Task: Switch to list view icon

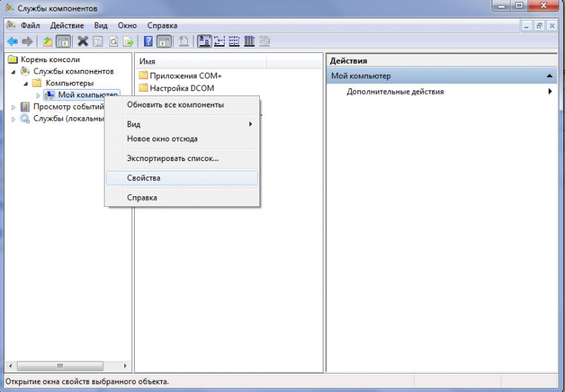Action: pyautogui.click(x=234, y=42)
